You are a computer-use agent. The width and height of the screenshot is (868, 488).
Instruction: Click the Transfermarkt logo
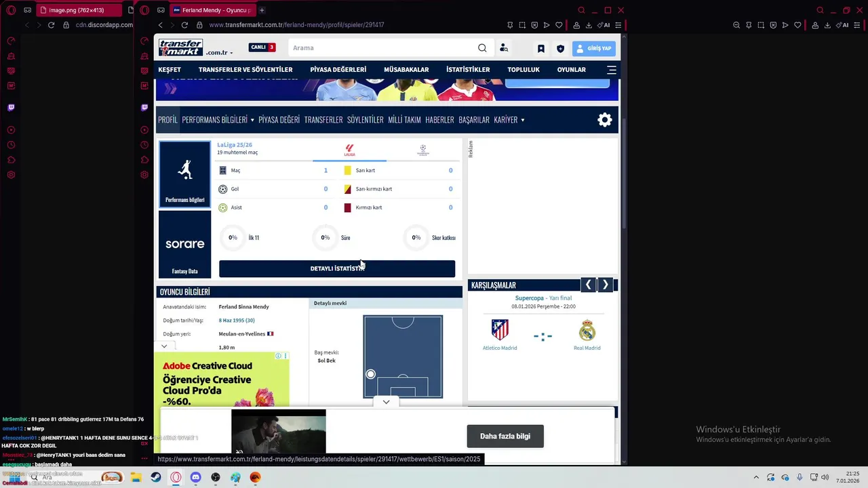(x=181, y=47)
